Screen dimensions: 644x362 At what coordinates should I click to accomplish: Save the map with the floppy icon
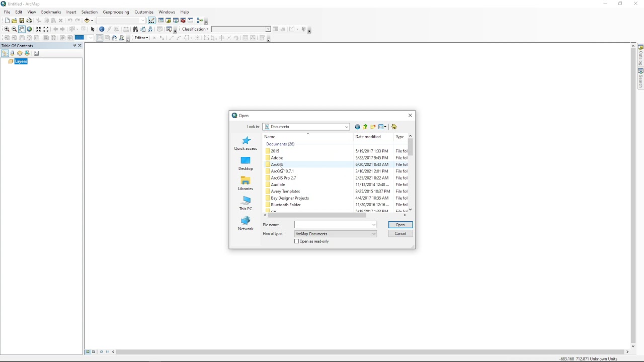(22, 21)
